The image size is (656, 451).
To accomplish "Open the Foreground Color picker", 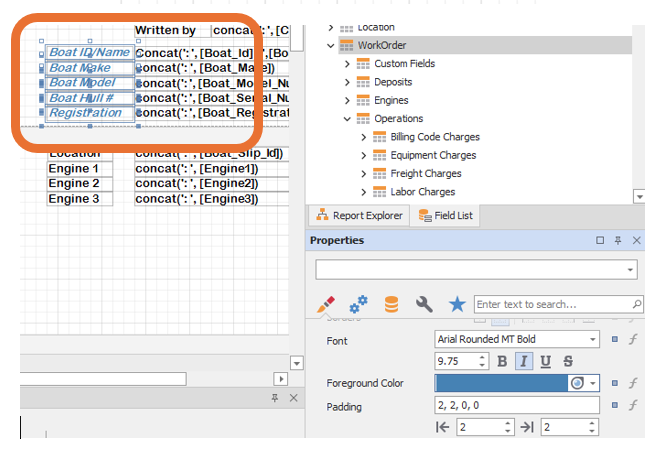I will pos(593,383).
